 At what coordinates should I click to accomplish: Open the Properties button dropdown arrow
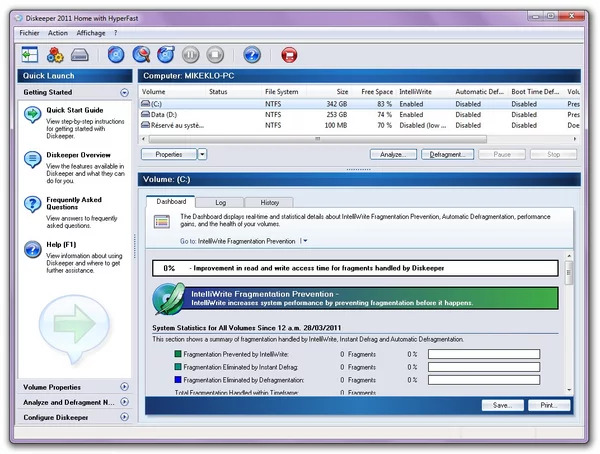coord(202,154)
